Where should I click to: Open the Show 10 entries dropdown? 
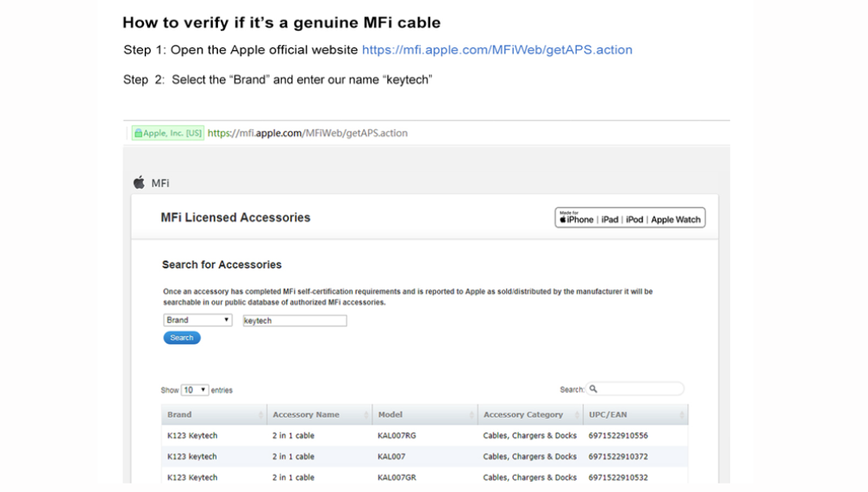(x=194, y=390)
